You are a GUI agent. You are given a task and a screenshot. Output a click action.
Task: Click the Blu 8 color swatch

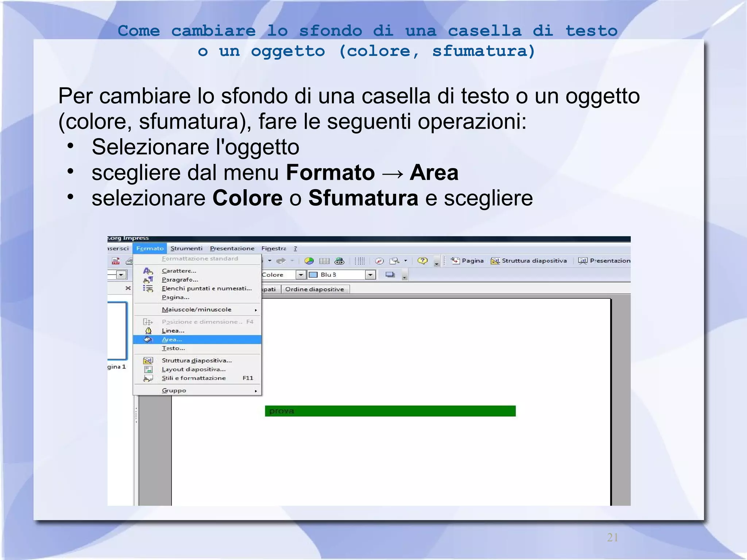313,275
